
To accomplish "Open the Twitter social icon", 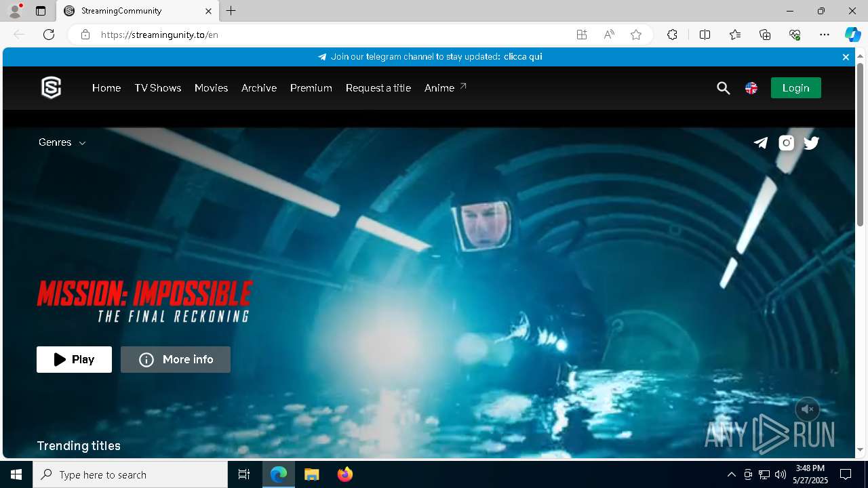I will coord(812,142).
